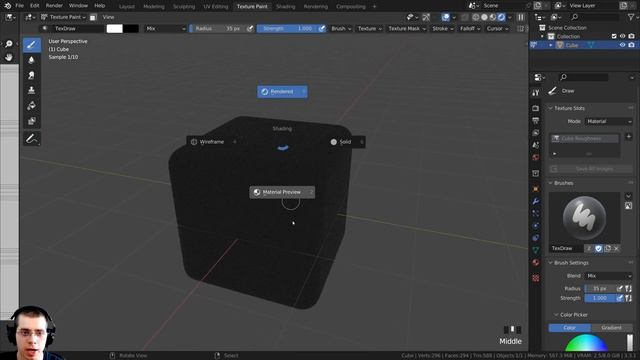Collapse the Brush Settings panel
This screenshot has height=360, width=640.
(x=550, y=263)
